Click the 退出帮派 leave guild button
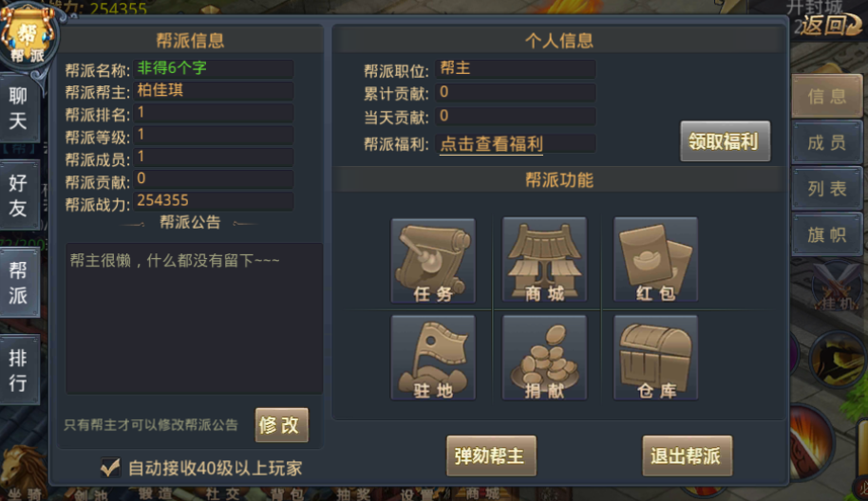The image size is (868, 501). tap(687, 455)
